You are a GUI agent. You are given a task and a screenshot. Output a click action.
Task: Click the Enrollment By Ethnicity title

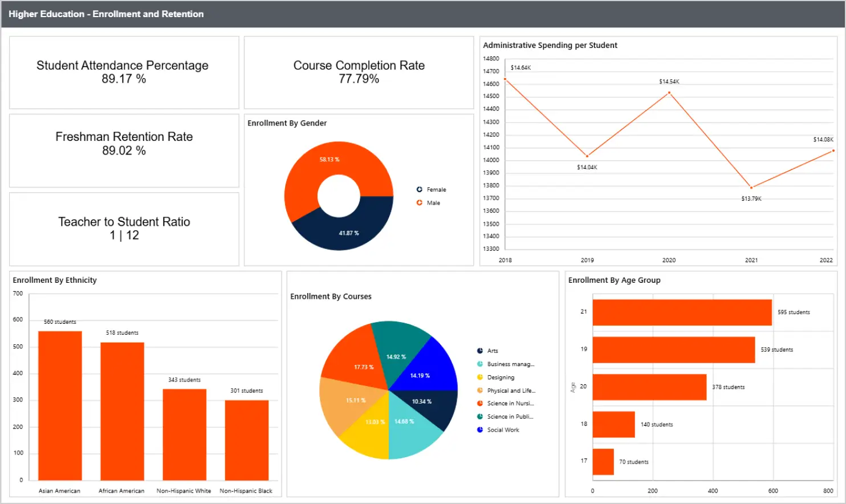point(55,280)
